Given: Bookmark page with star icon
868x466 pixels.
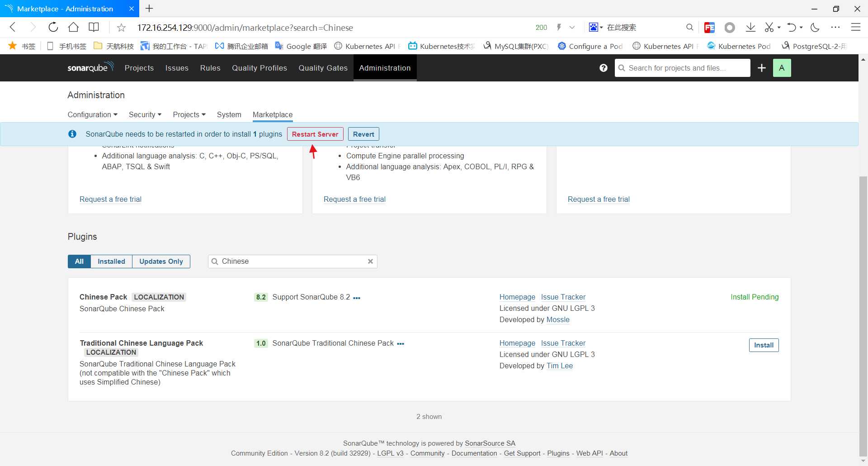Looking at the screenshot, I should [121, 28].
